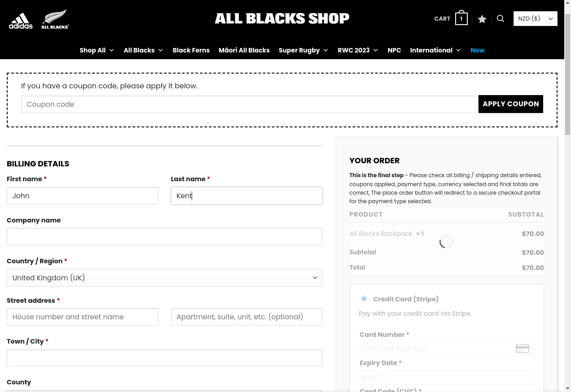Click the Street address house number field
Image resolution: width=571 pixels, height=392 pixels.
83,317
